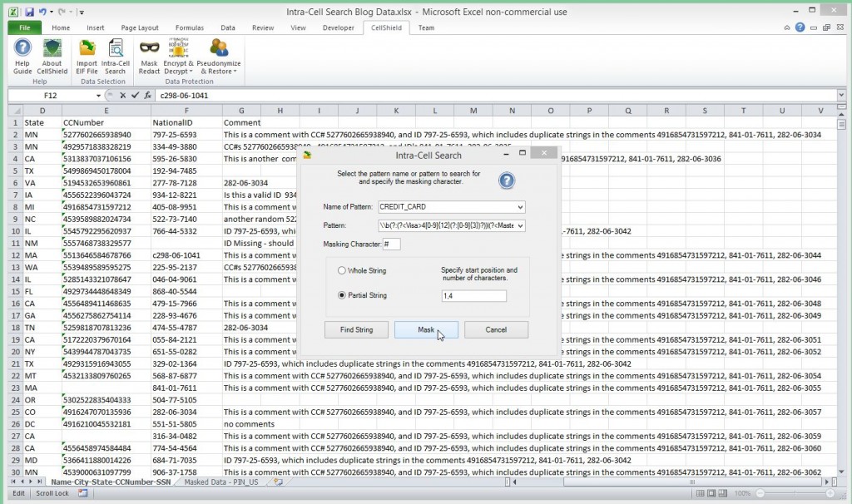Click the 100% zoom level
The height and width of the screenshot is (504, 852).
(742, 493)
